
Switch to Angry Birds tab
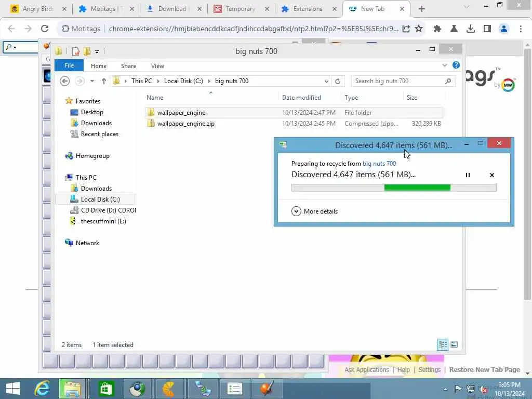37,9
